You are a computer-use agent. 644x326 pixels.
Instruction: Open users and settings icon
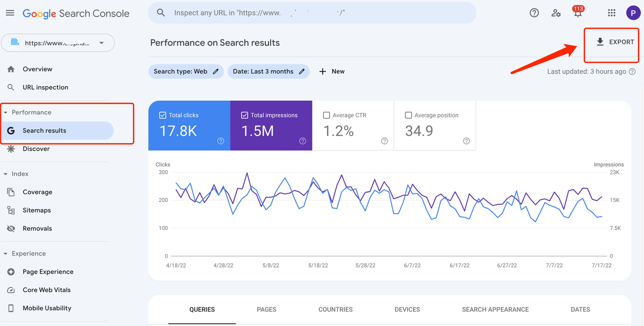[556, 13]
